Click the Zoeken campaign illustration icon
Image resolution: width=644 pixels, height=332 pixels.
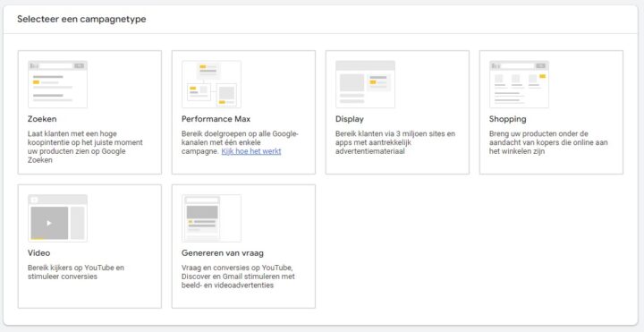(57, 84)
